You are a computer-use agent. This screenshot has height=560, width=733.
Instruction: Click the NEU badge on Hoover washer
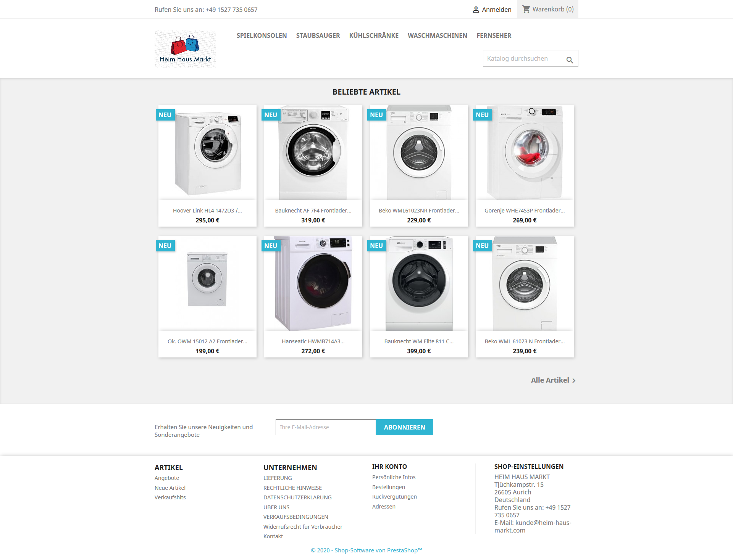pos(165,115)
